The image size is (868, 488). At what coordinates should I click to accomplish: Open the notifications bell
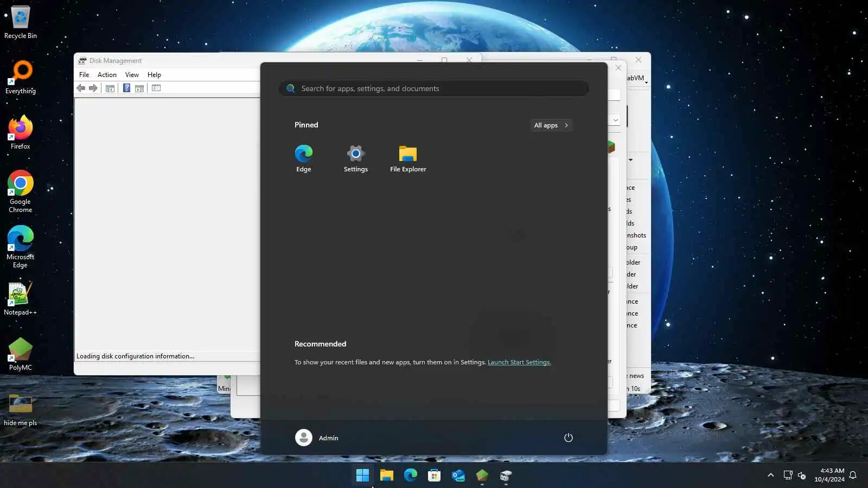pyautogui.click(x=853, y=475)
